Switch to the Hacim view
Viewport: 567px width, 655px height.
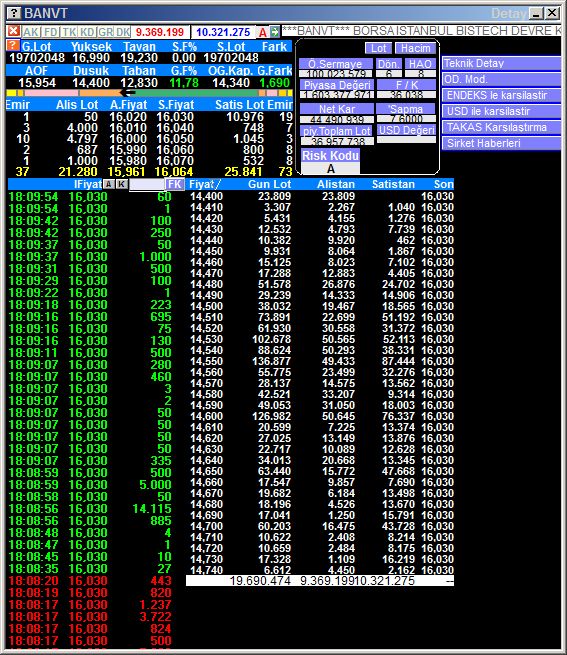[416, 48]
